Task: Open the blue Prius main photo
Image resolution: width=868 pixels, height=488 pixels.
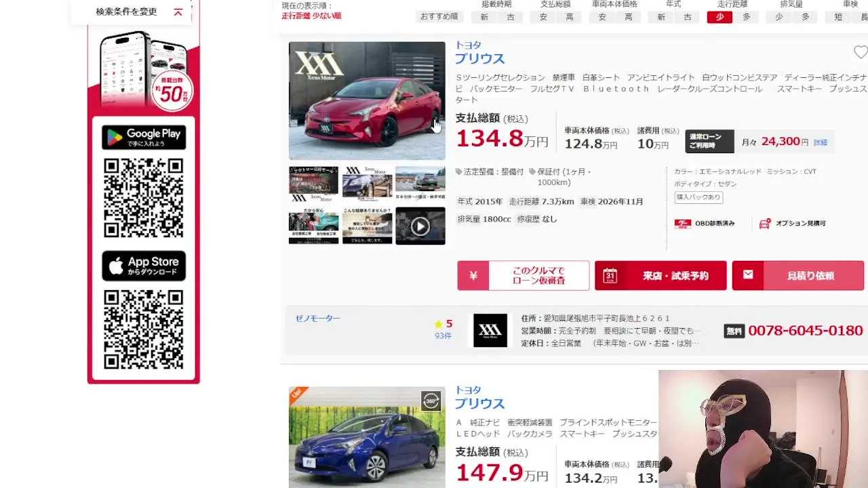Action: pos(367,437)
